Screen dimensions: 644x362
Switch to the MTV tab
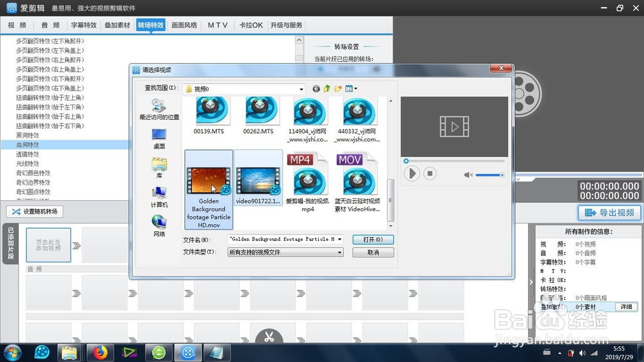[x=217, y=25]
